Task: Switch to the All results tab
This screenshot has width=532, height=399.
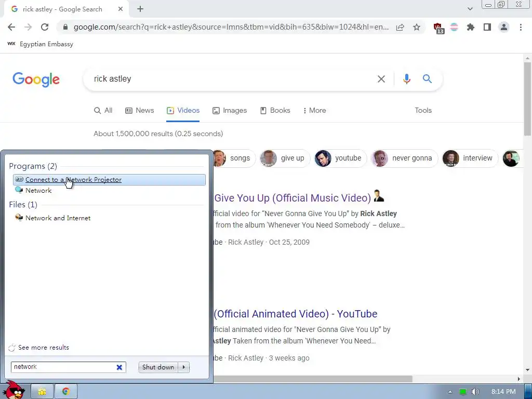Action: (x=103, y=111)
